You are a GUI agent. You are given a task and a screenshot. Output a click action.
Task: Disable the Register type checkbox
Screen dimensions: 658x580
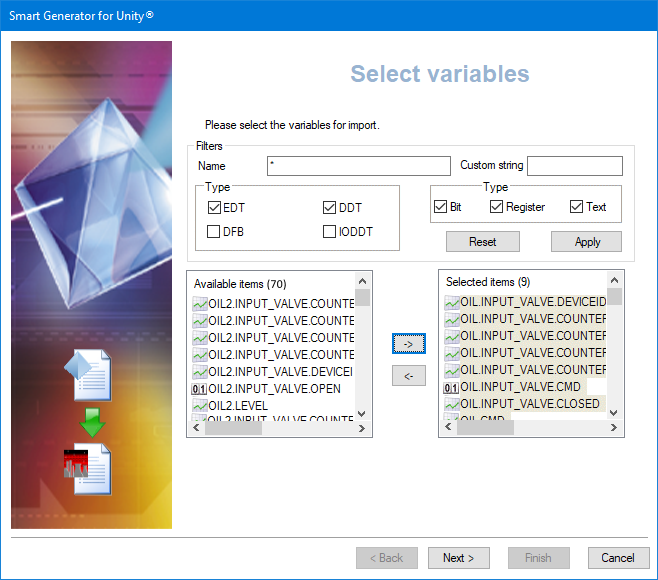pos(497,207)
